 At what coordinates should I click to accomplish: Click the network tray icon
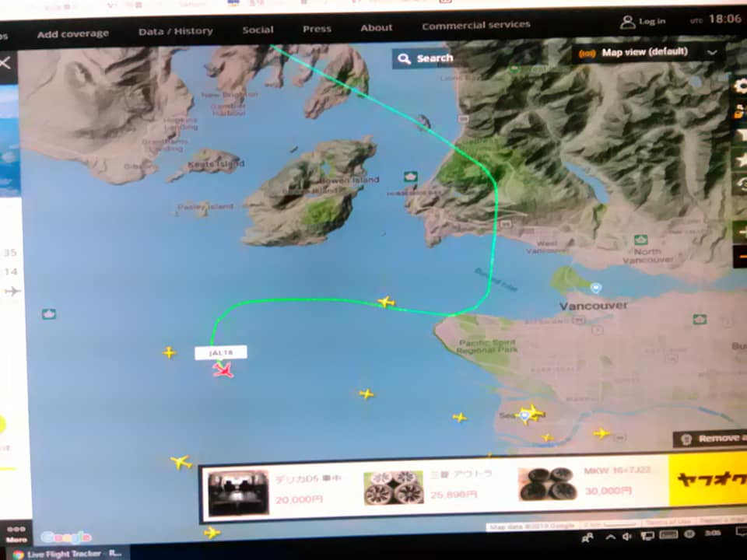(647, 536)
